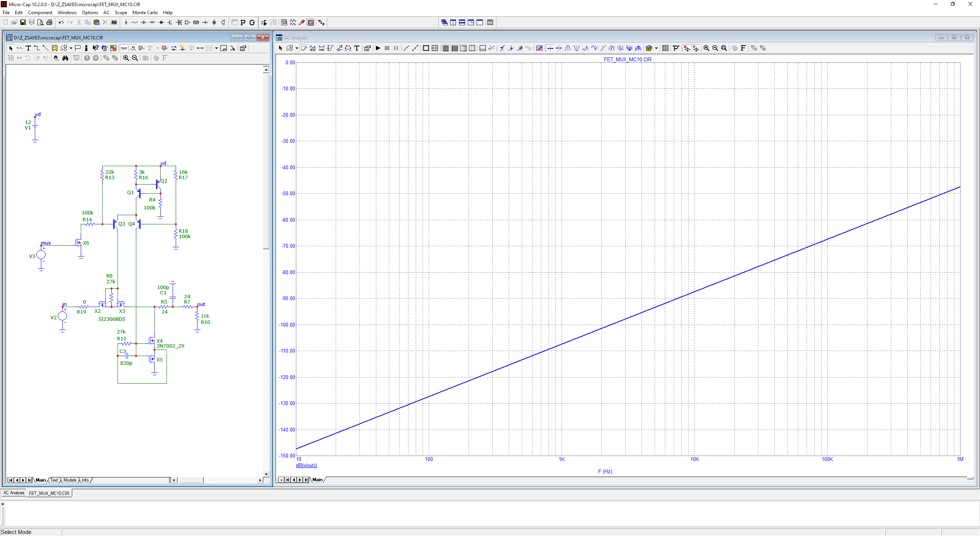Toggle vertical grid lines in plot
The image size is (980, 536).
(446, 48)
